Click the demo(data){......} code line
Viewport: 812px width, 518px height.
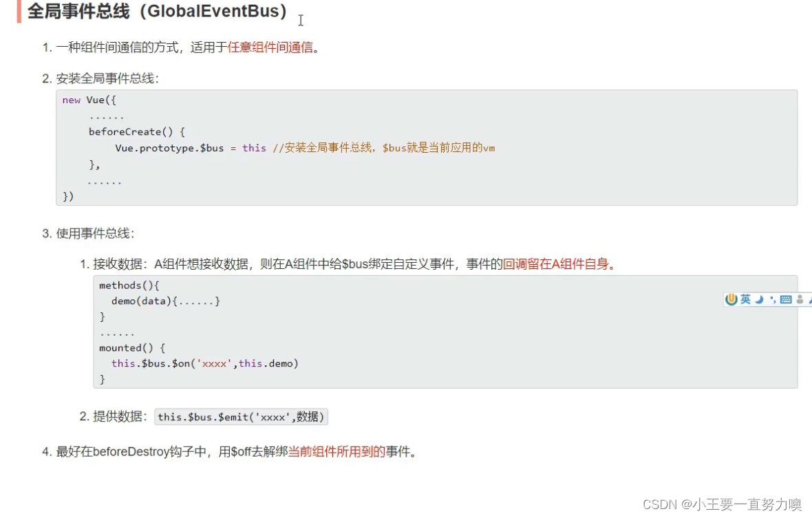coord(165,301)
